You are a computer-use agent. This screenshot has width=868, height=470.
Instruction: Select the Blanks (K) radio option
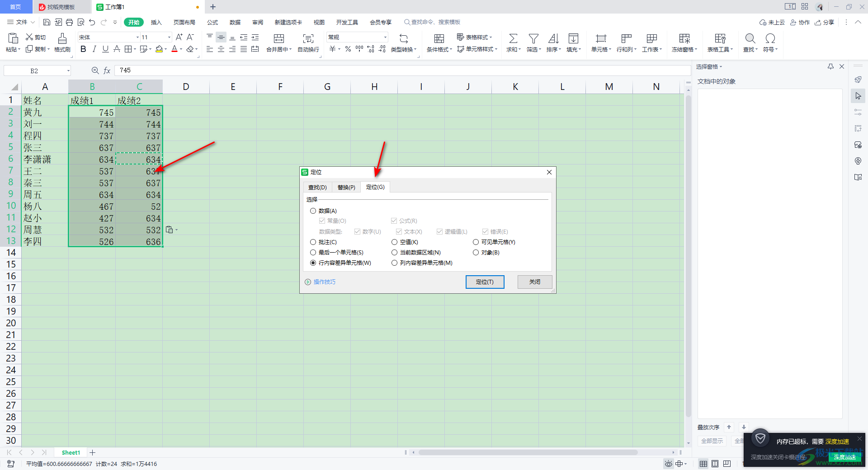(x=394, y=242)
